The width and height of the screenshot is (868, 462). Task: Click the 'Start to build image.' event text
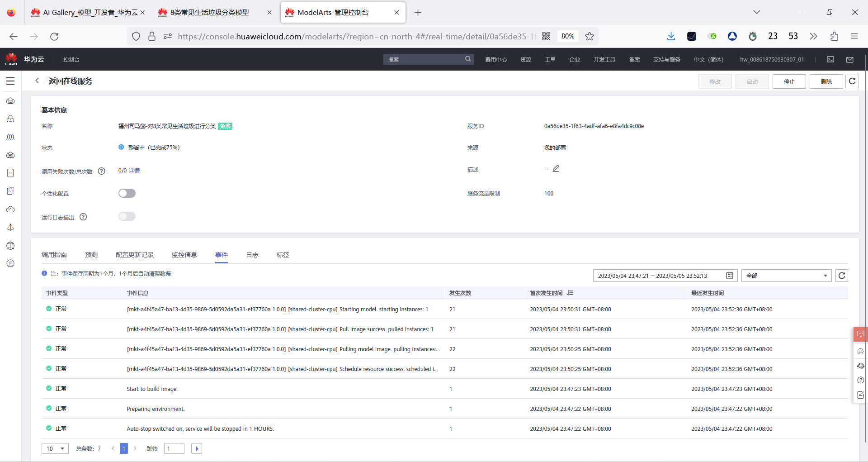(x=152, y=389)
